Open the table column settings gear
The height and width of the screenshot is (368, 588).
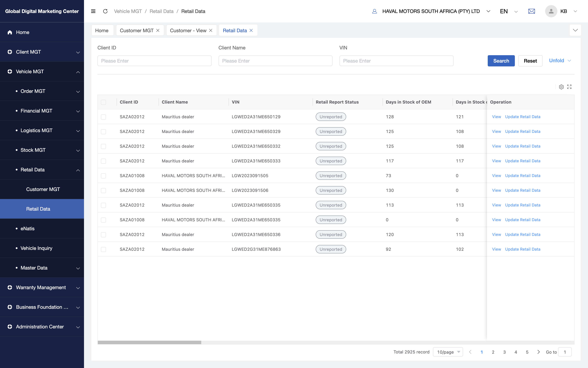(x=561, y=87)
